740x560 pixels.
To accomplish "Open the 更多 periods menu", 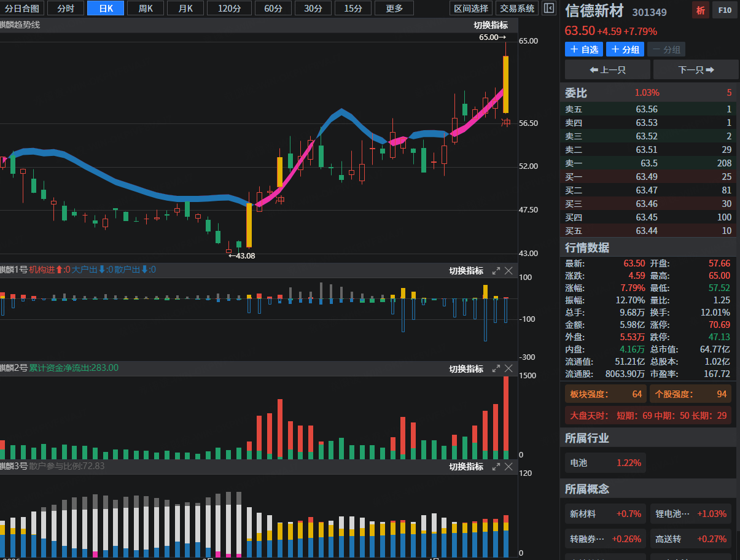I will (394, 8).
